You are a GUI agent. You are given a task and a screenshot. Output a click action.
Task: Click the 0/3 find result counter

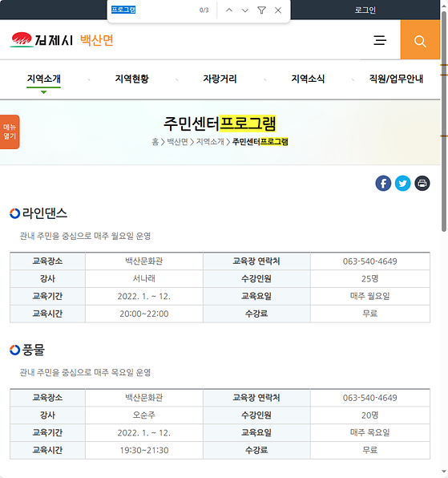pos(204,10)
